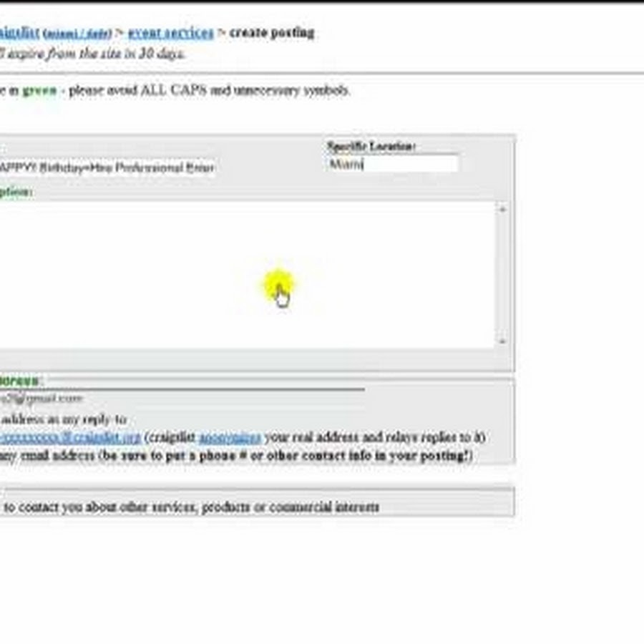Screen dimensions: 644x644
Task: Focus the posting title field with Birthday text
Action: coord(107,167)
